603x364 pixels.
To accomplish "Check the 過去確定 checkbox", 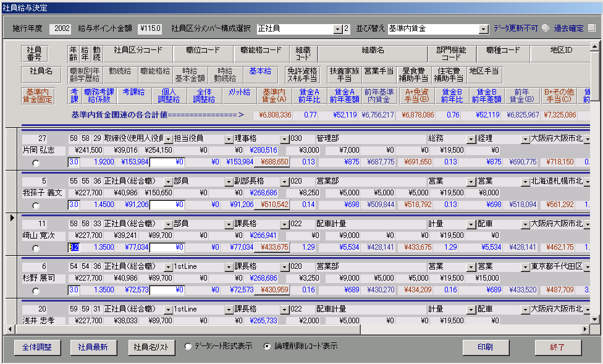I will (x=591, y=28).
